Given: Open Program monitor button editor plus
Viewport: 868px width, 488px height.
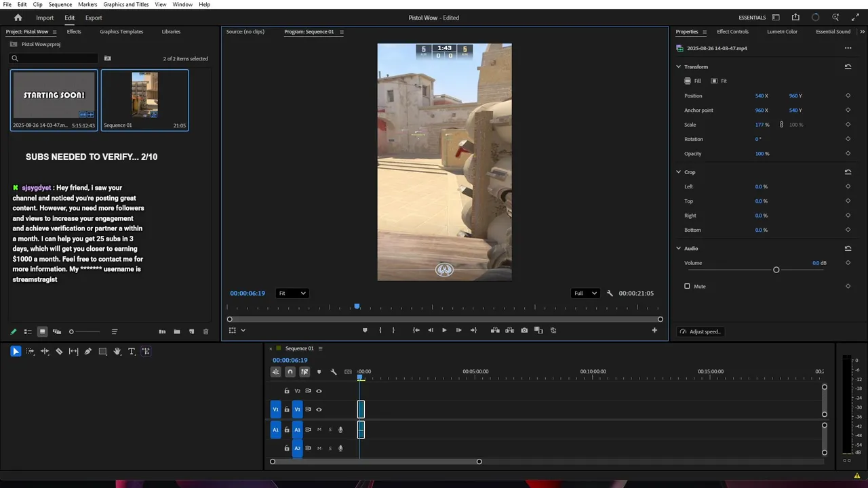Looking at the screenshot, I should pos(654,330).
